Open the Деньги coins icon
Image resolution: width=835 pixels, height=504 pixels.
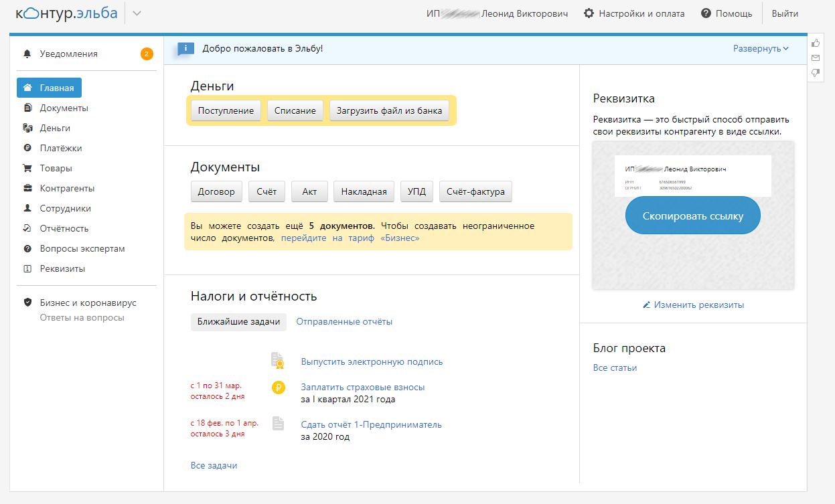26,127
